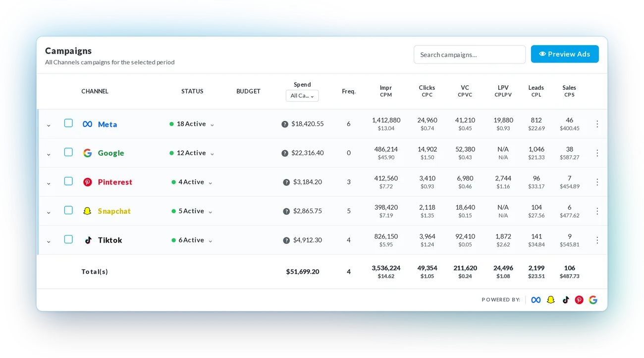The height and width of the screenshot is (358, 644).
Task: Open the spend info icon for Snapchat
Action: (286, 211)
